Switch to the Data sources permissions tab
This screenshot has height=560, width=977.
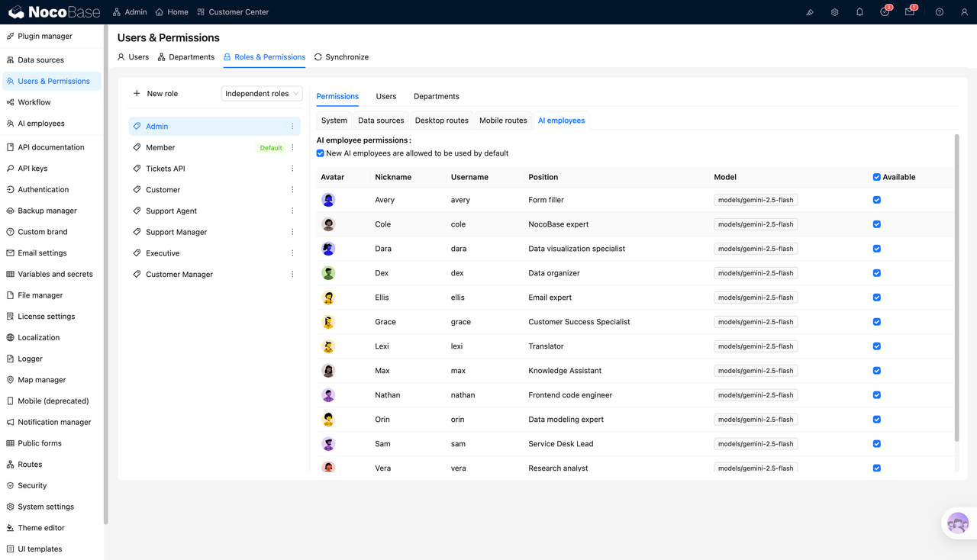381,121
